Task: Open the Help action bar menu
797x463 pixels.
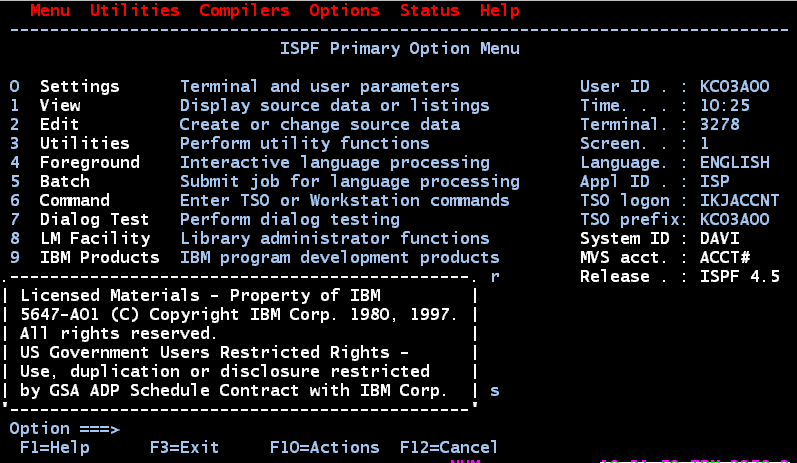Action: coord(500,10)
